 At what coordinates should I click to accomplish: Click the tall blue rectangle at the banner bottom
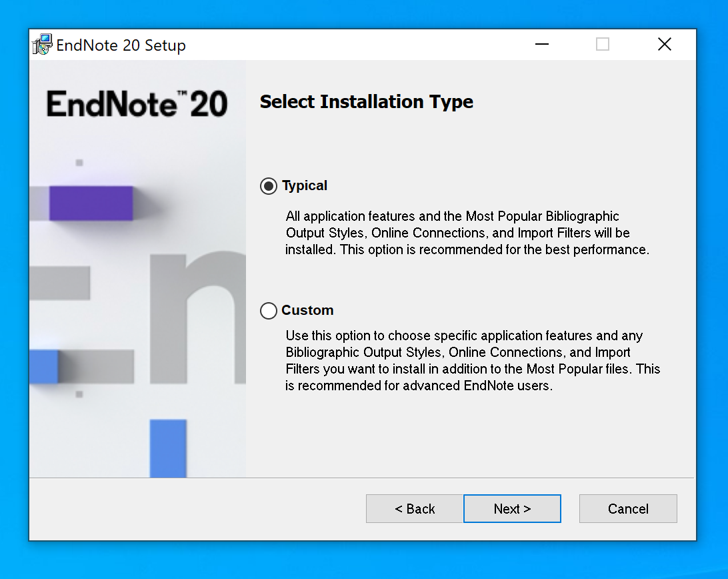coord(167,448)
